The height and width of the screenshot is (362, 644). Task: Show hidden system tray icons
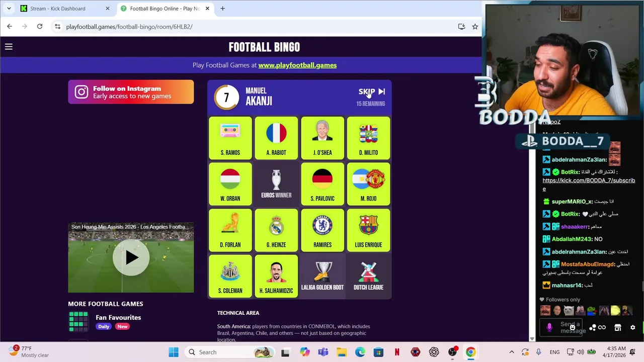(512, 352)
